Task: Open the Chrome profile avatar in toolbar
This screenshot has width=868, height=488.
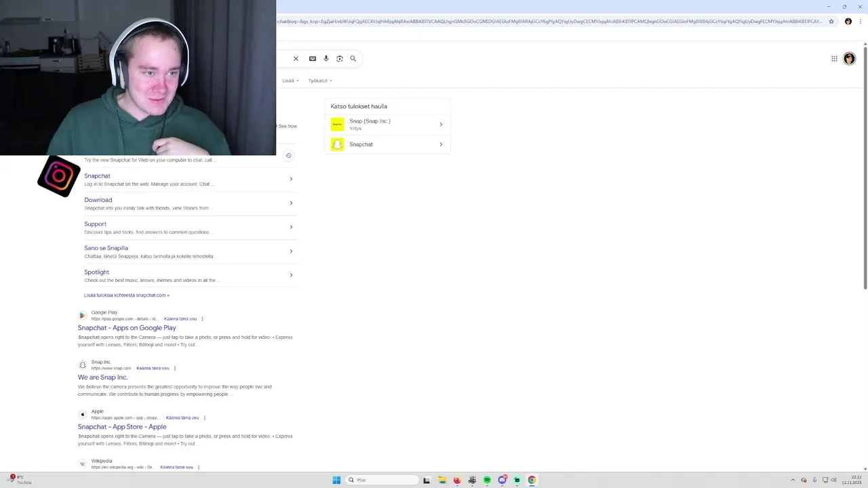Action: [848, 21]
